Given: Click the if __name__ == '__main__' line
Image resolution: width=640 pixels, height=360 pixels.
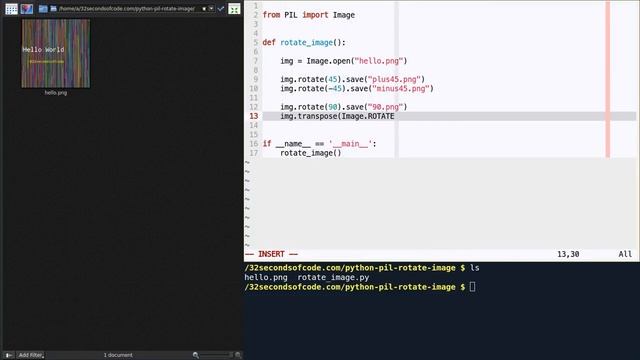Looking at the screenshot, I should 319,144.
